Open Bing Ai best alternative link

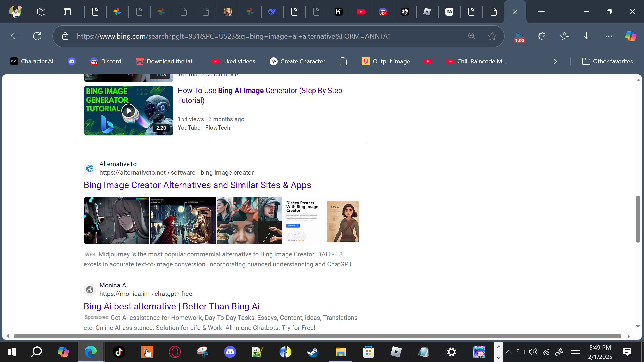pyautogui.click(x=171, y=306)
